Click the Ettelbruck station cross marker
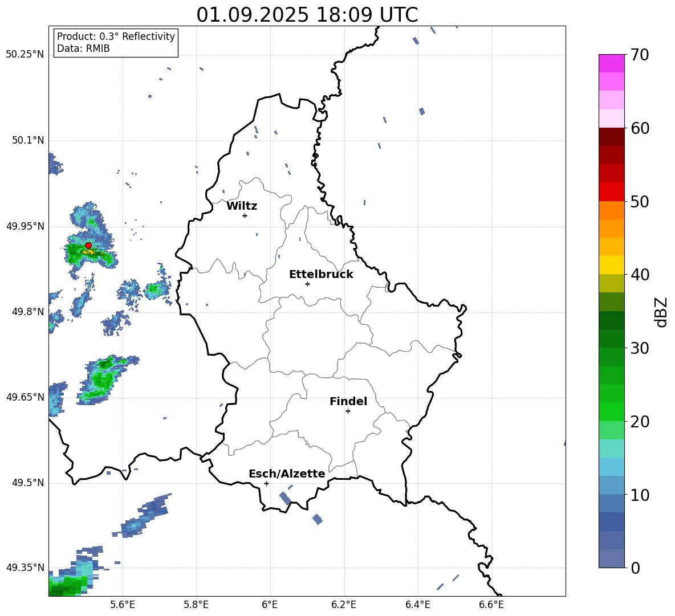This screenshot has height=616, width=675. click(x=307, y=284)
